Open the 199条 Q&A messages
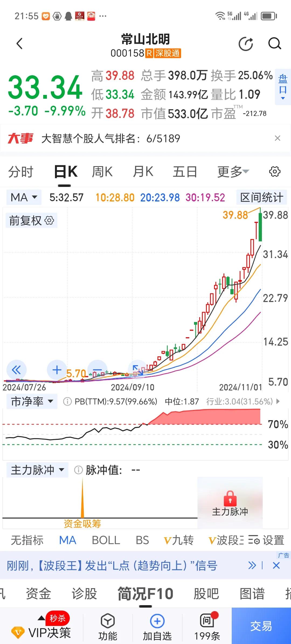The width and height of the screenshot is (291, 644). [x=207, y=627]
